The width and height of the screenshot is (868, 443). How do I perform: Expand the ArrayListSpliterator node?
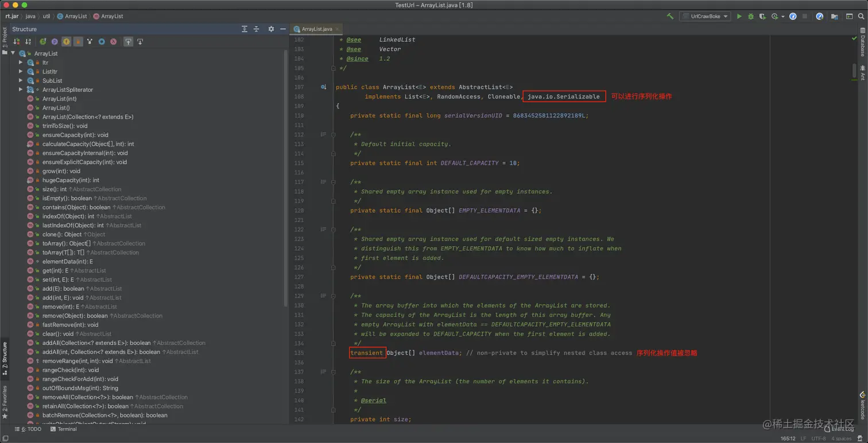pyautogui.click(x=21, y=90)
